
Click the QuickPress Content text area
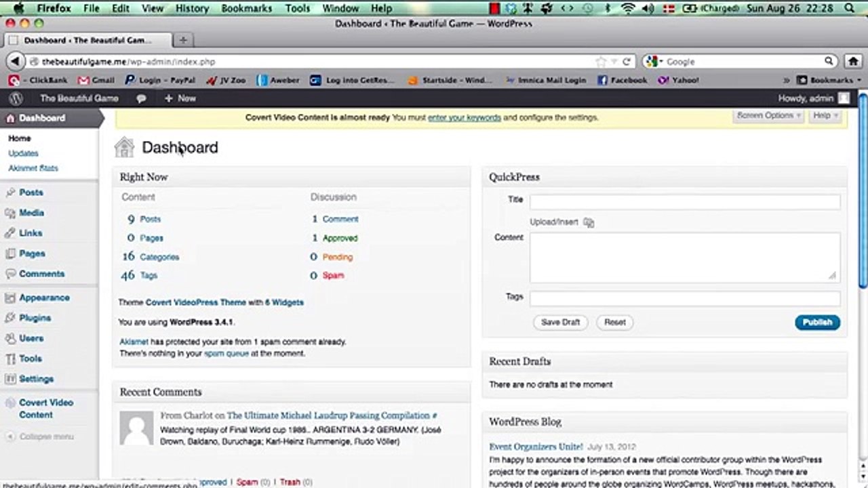tap(685, 258)
